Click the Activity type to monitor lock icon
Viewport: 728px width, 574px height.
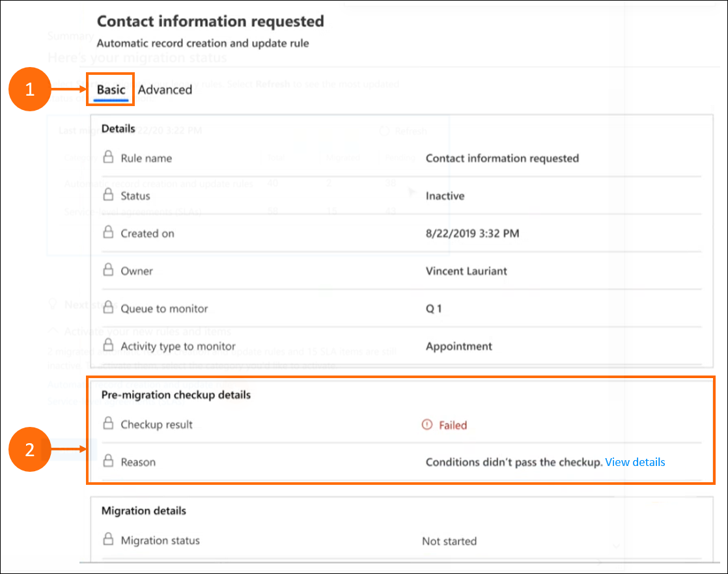109,346
